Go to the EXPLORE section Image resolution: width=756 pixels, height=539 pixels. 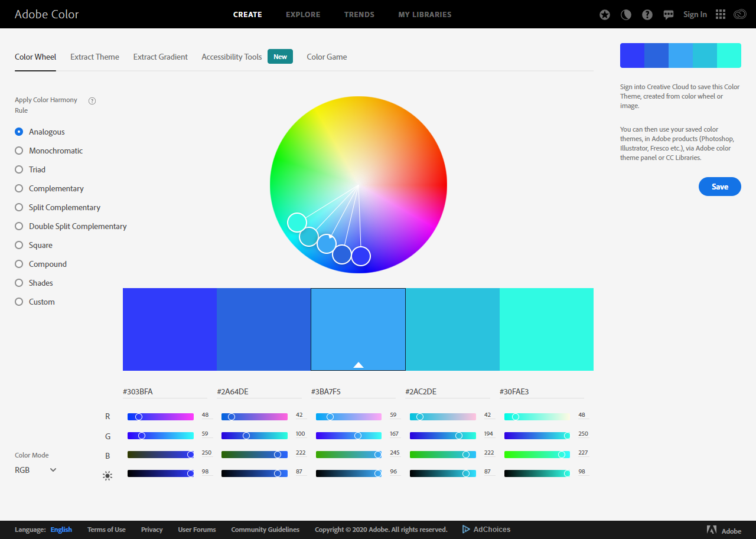(x=303, y=15)
